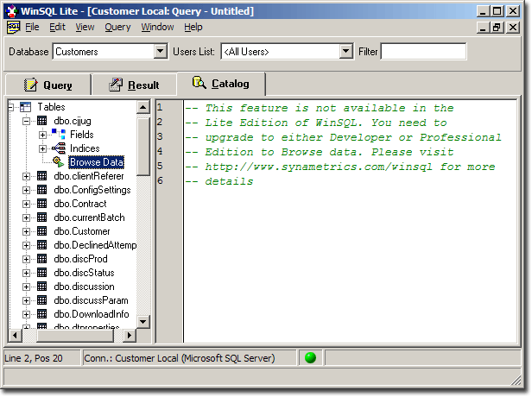Open the Edit menu
The image size is (532, 397).
click(x=57, y=27)
